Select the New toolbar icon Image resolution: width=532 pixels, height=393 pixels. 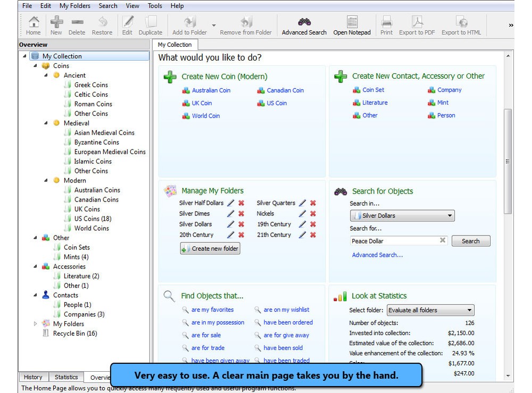55,25
